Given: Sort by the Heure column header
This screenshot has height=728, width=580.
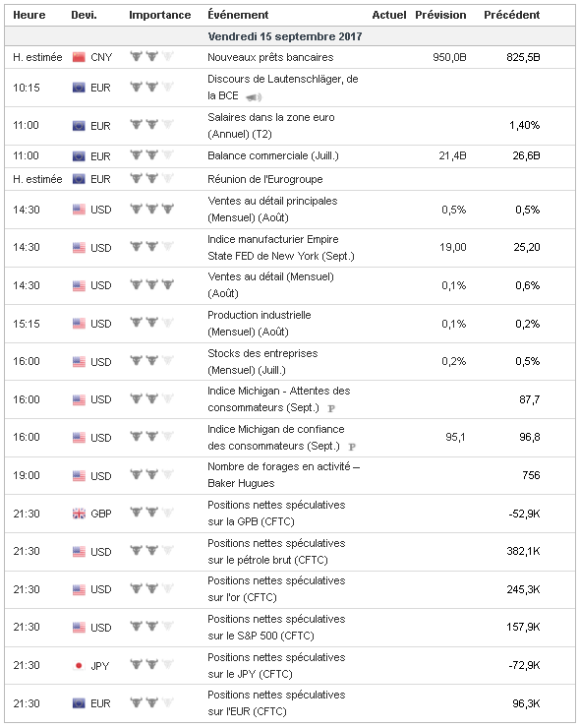Looking at the screenshot, I should pyautogui.click(x=29, y=15).
